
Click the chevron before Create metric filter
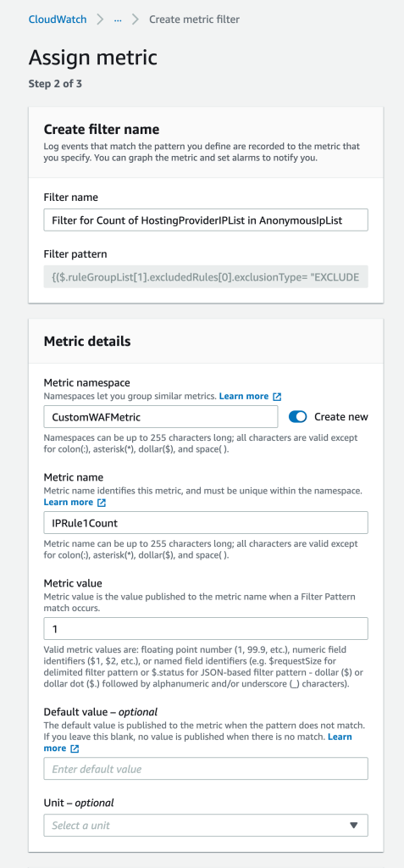pos(136,19)
